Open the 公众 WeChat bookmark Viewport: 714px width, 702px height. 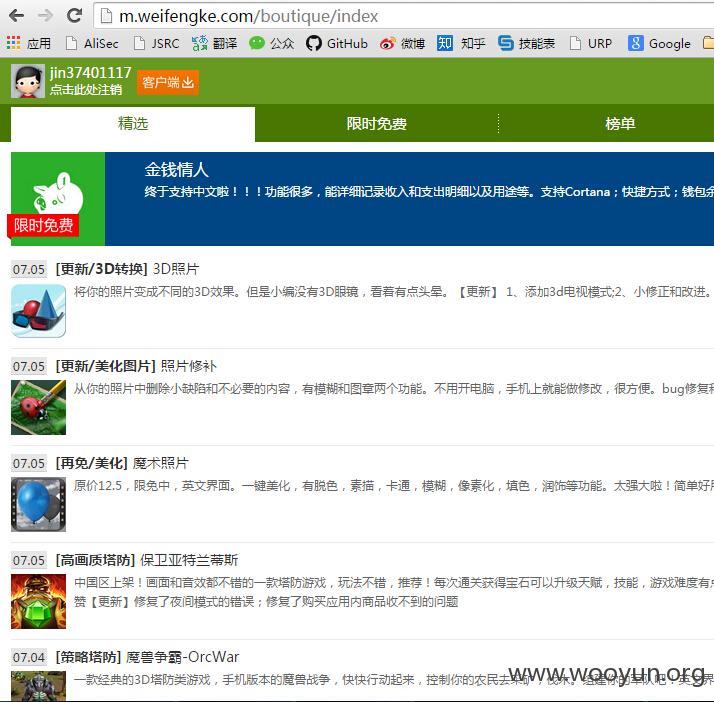[x=271, y=43]
